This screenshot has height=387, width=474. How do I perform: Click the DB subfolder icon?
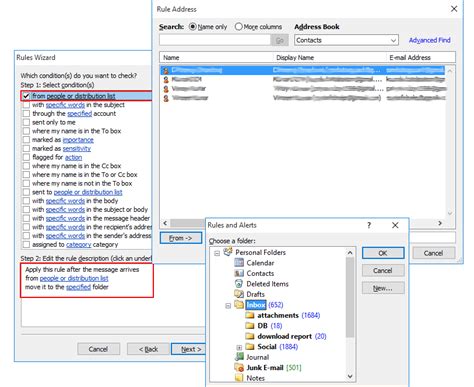(250, 325)
